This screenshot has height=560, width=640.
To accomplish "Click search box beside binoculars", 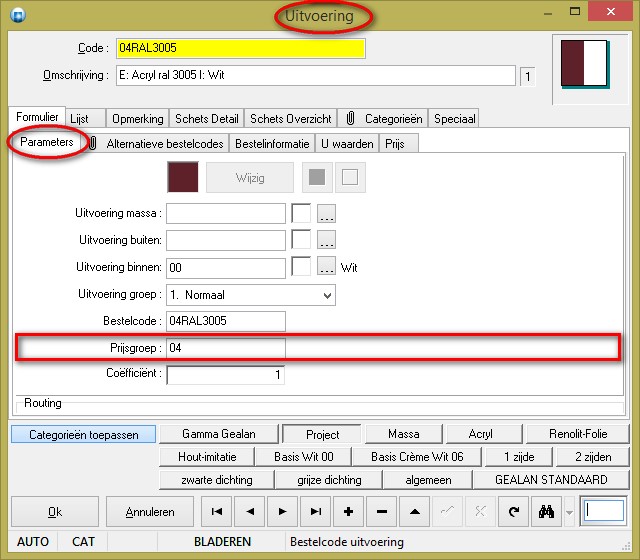I will [603, 511].
